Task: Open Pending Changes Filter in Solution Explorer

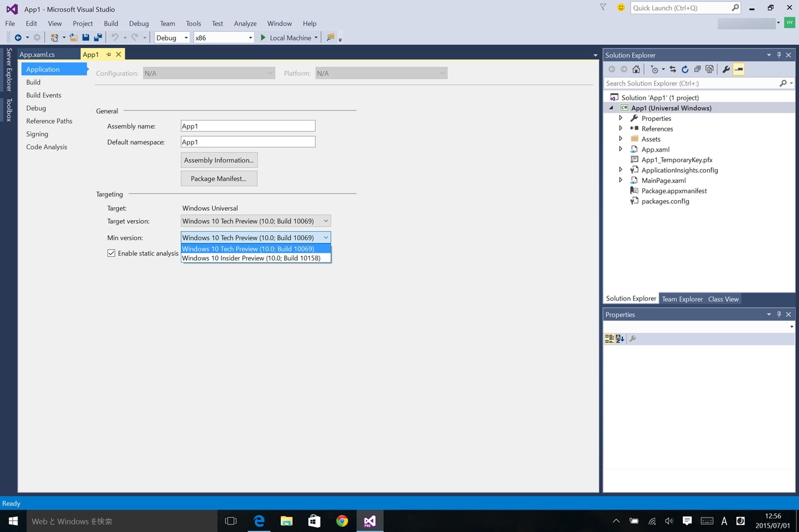Action: (x=655, y=69)
